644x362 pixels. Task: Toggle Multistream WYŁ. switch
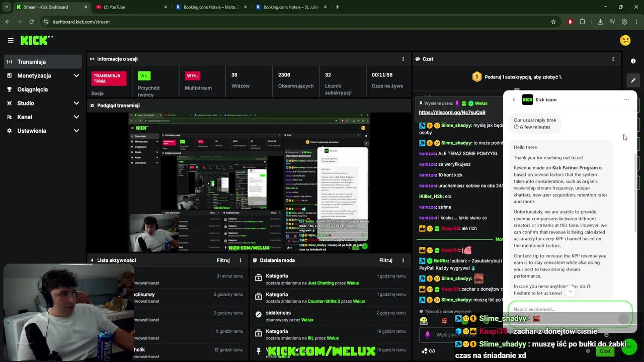192,76
